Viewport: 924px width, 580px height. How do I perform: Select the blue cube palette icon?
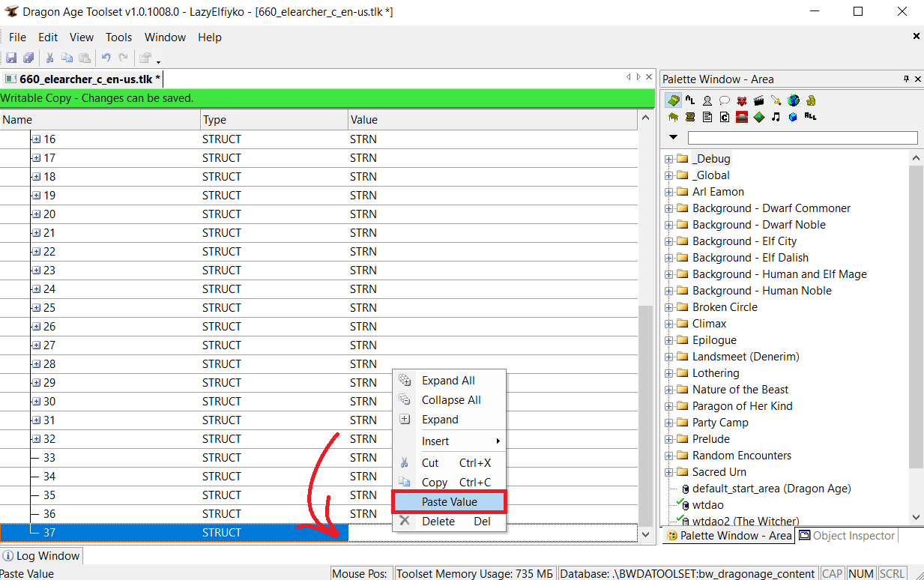[x=794, y=117]
